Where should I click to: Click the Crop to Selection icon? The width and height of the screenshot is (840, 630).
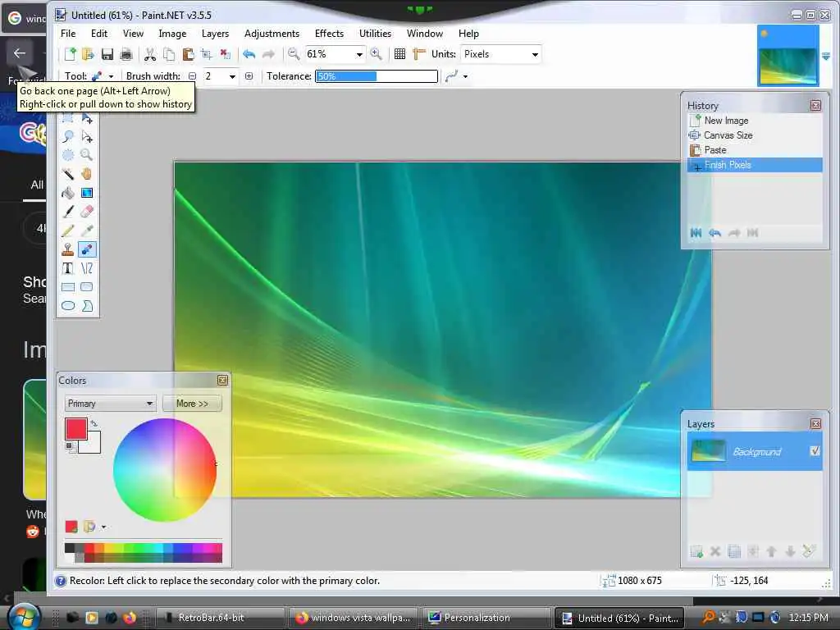point(206,54)
